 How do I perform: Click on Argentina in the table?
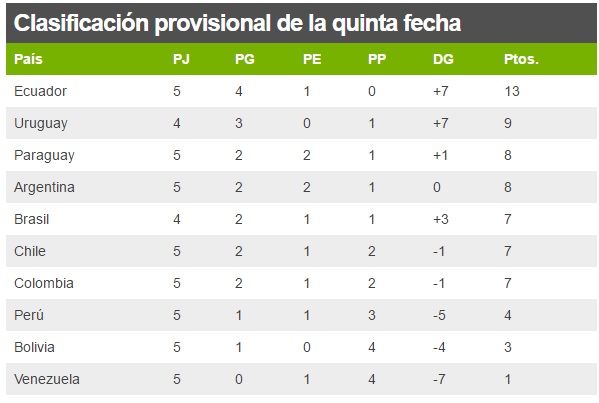(44, 188)
